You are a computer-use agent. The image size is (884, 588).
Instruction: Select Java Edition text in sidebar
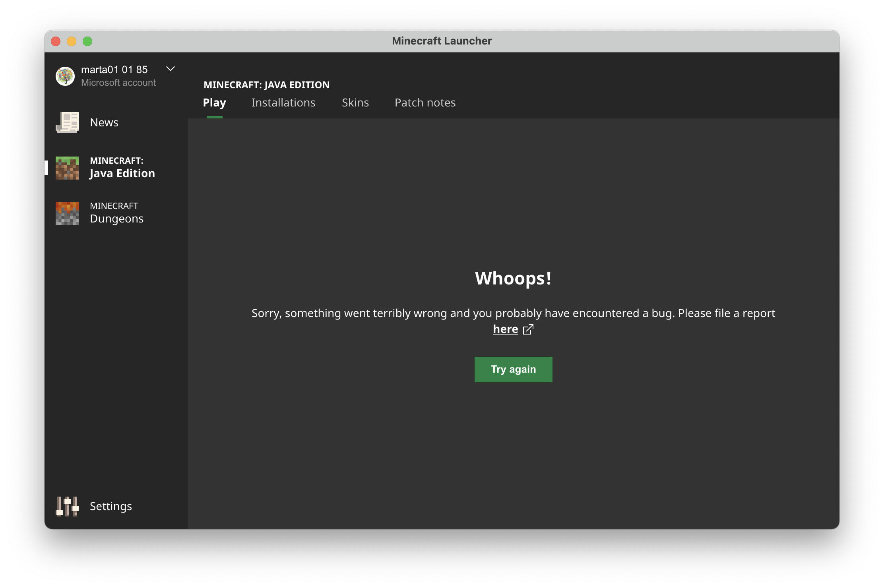click(x=122, y=173)
